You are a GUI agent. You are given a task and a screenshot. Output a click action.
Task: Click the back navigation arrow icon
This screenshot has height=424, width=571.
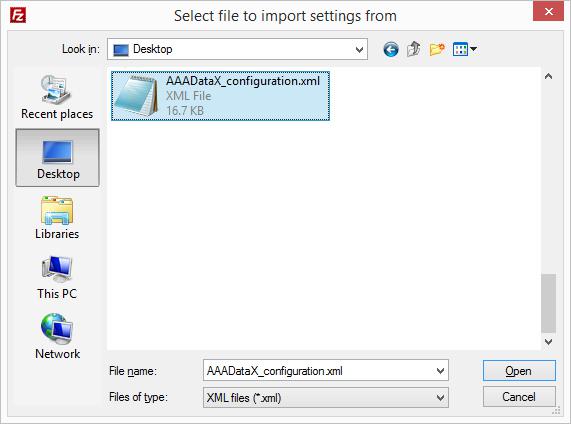(391, 49)
